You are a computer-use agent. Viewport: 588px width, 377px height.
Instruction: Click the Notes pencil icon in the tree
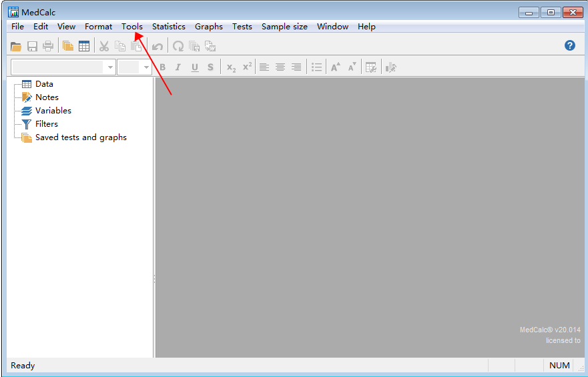[x=27, y=97]
